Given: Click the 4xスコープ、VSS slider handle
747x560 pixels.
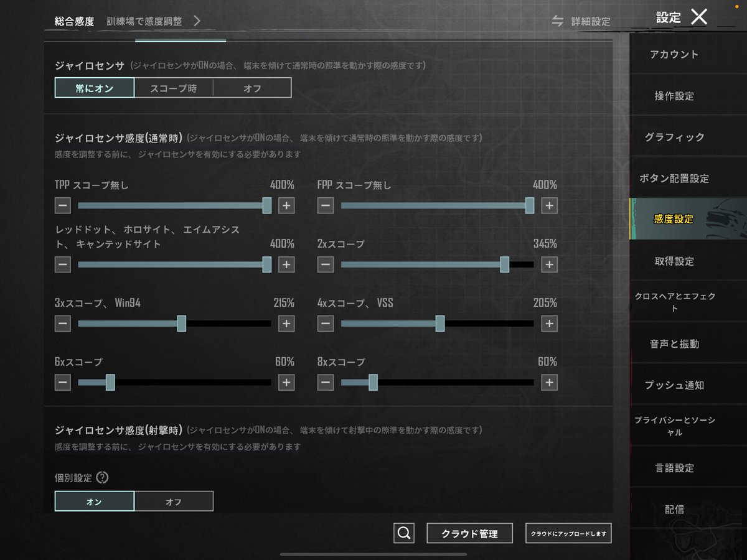Looking at the screenshot, I should tap(440, 324).
